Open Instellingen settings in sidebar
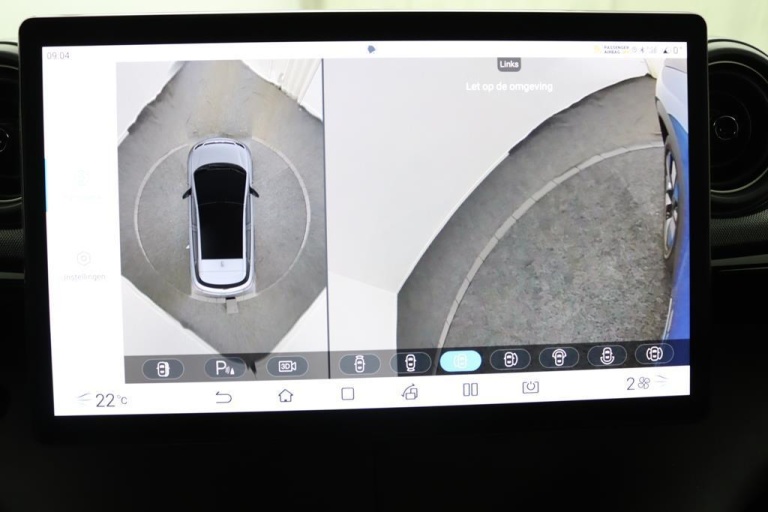Viewport: 768px width, 512px height. tap(84, 266)
